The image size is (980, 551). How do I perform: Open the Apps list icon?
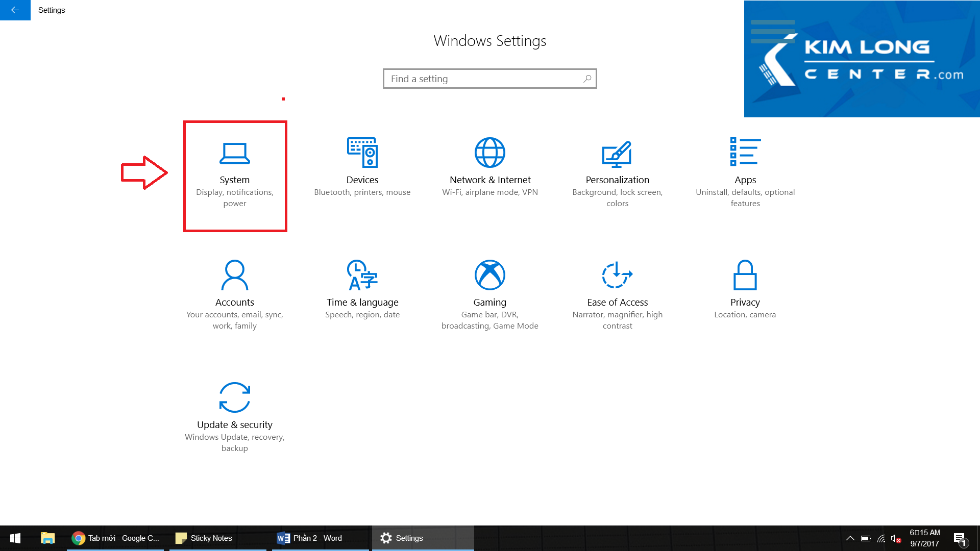(745, 152)
